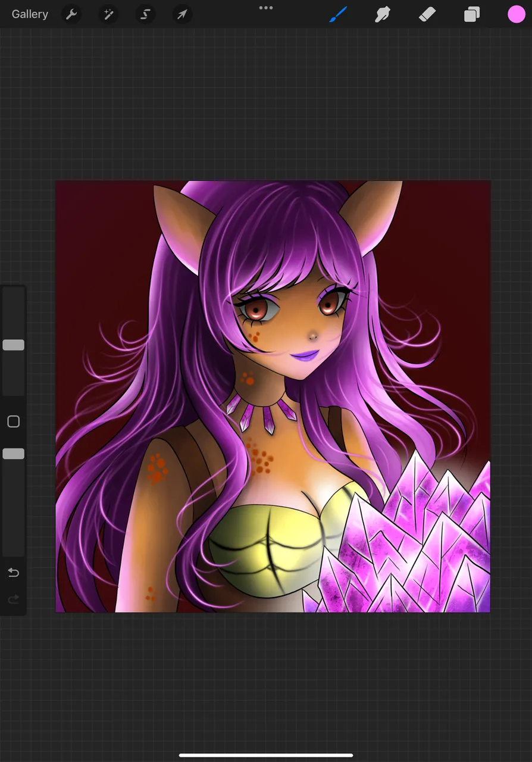
Task: Select the Smudge tool
Action: (382, 14)
